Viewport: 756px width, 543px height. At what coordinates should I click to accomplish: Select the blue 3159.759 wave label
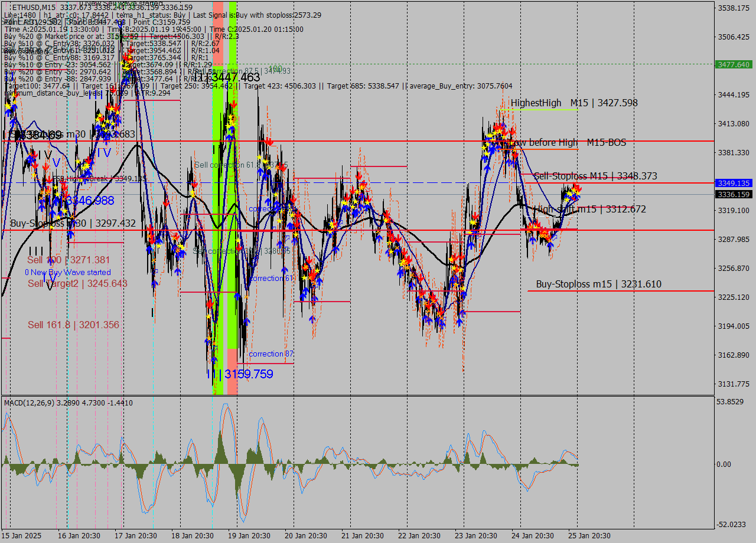(247, 374)
